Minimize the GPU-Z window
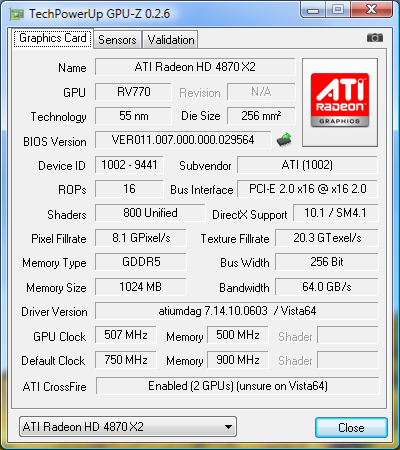This screenshot has width=400, height=450. (312, 10)
